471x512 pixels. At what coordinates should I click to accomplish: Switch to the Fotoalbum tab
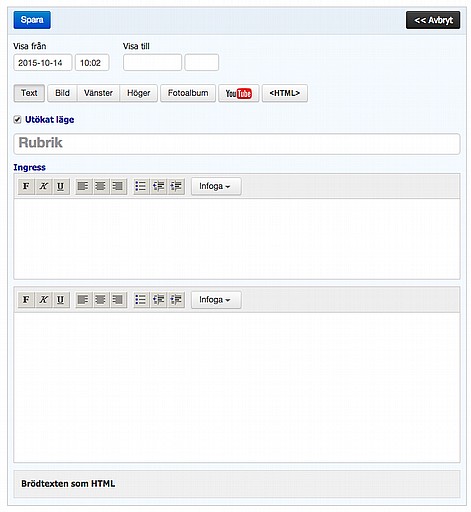click(x=188, y=93)
